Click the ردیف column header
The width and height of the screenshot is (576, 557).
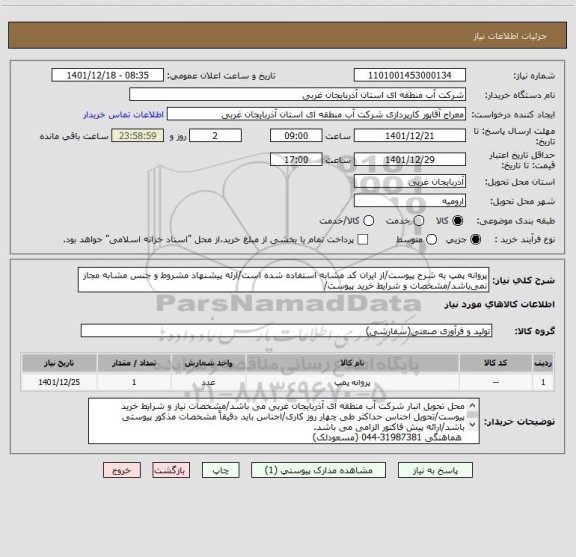click(543, 363)
